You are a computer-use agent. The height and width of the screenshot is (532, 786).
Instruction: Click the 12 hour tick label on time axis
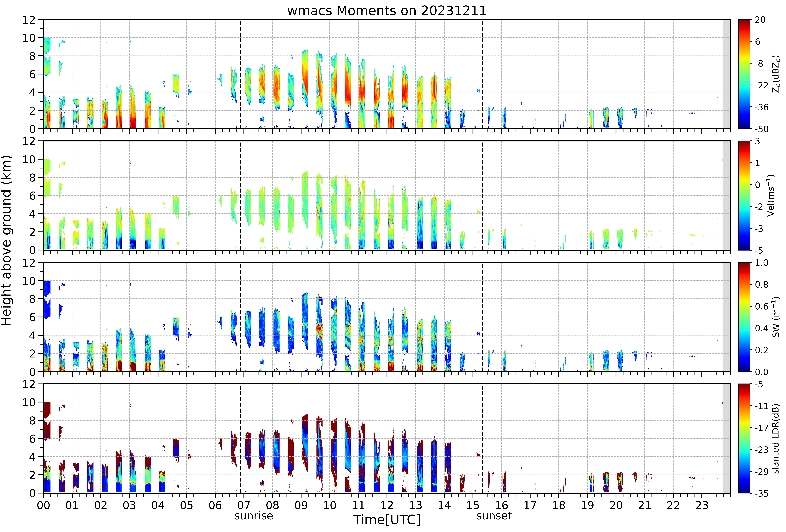pos(387,505)
